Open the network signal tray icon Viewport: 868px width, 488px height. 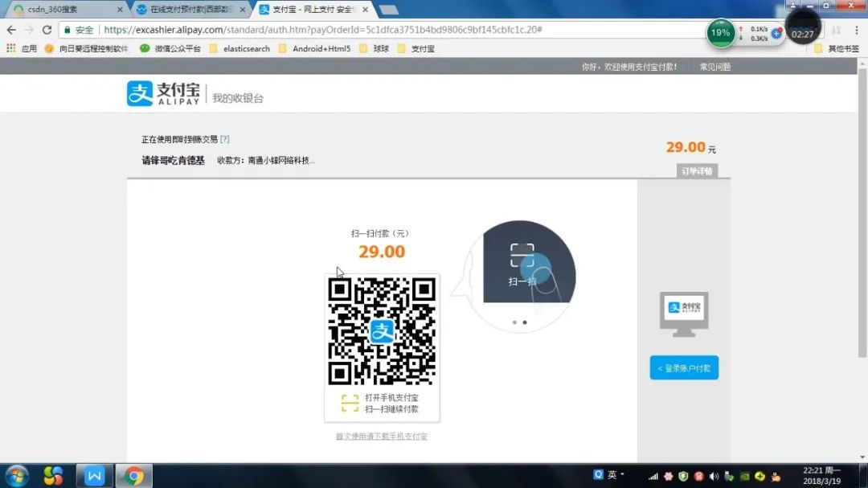(x=653, y=477)
